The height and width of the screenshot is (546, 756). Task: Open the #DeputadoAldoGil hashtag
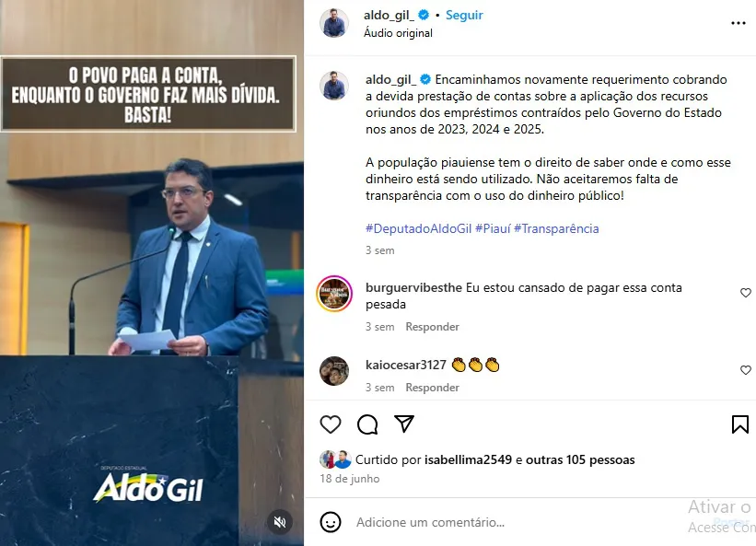418,228
